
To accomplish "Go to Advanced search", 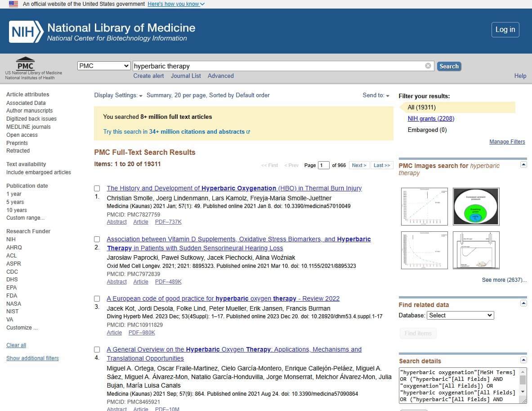I will click(220, 76).
